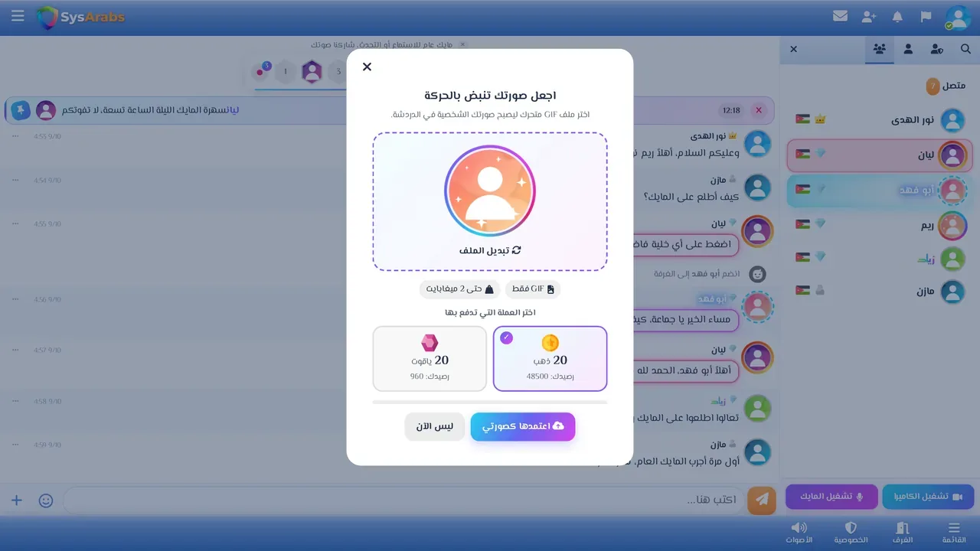The width and height of the screenshot is (980, 551).
Task: Switch to the staff shield-user tab
Action: click(x=936, y=49)
